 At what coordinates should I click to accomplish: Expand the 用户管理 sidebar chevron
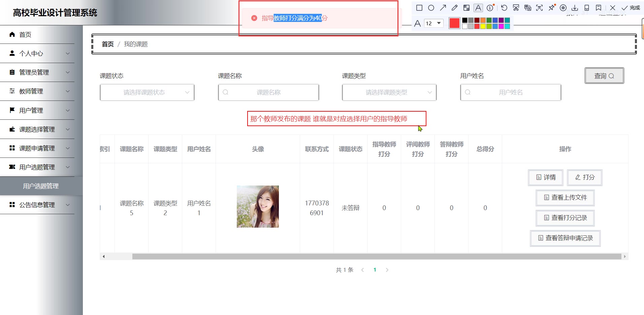tap(68, 110)
